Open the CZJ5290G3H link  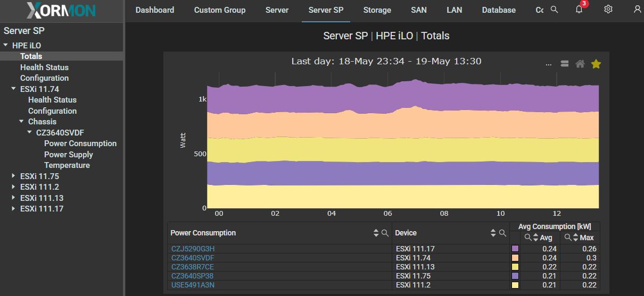193,249
